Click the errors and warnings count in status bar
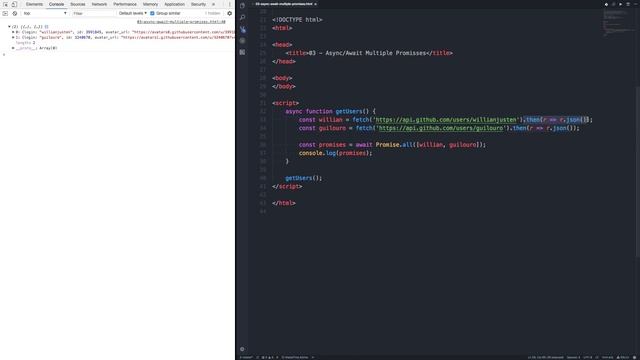Screen dimensions: 640x360 click(x=268, y=357)
